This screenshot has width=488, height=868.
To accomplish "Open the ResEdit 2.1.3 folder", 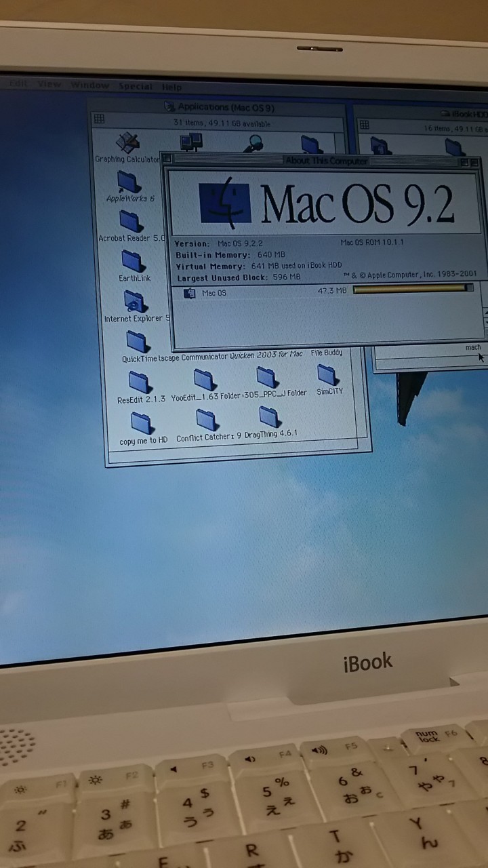I will [x=140, y=382].
